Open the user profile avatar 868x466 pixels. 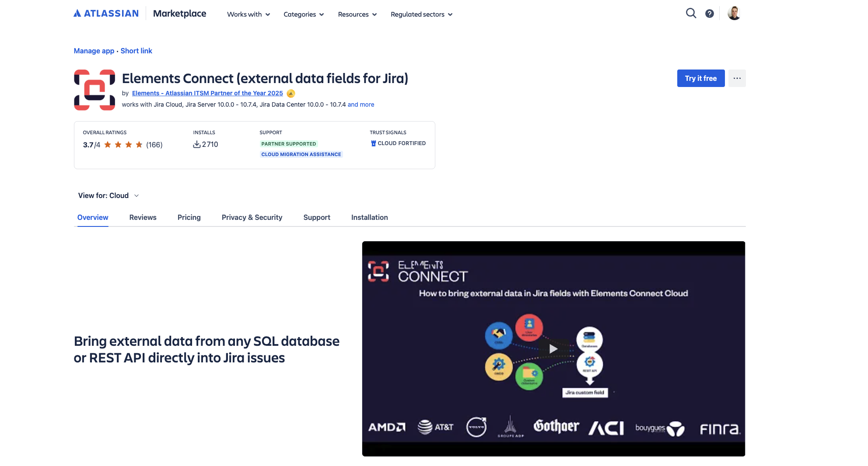[734, 13]
